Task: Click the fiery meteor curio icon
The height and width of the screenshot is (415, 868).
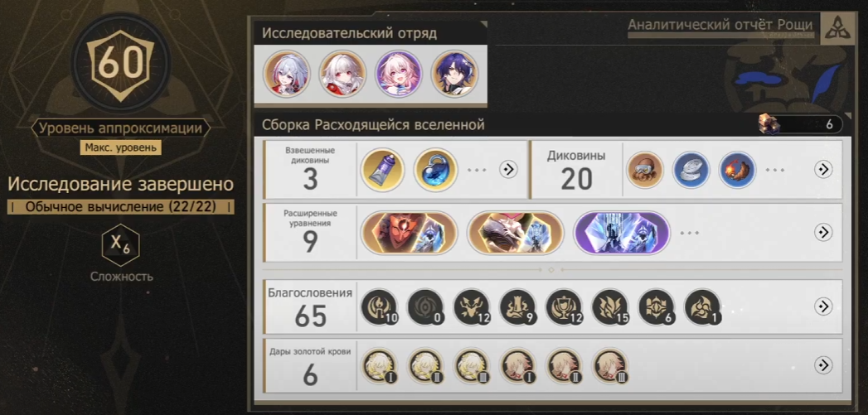Action: tap(737, 170)
